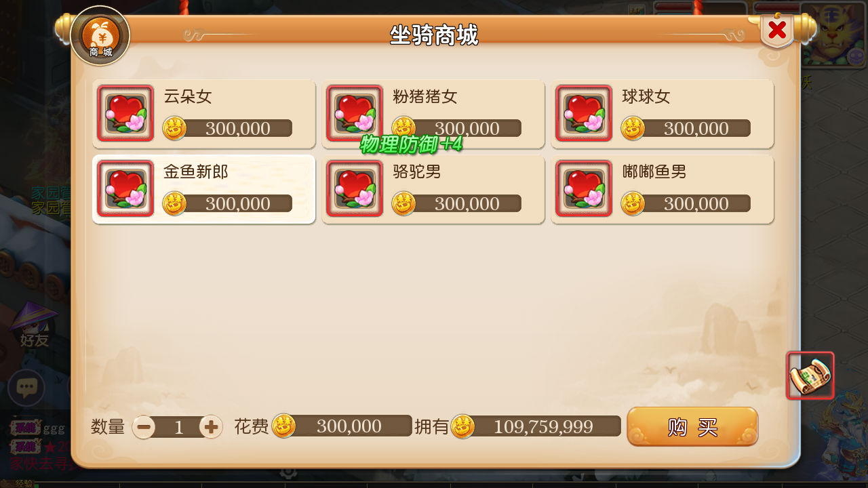Select the 球球女 shop entry
Screen dimensions: 868x488
(663, 114)
